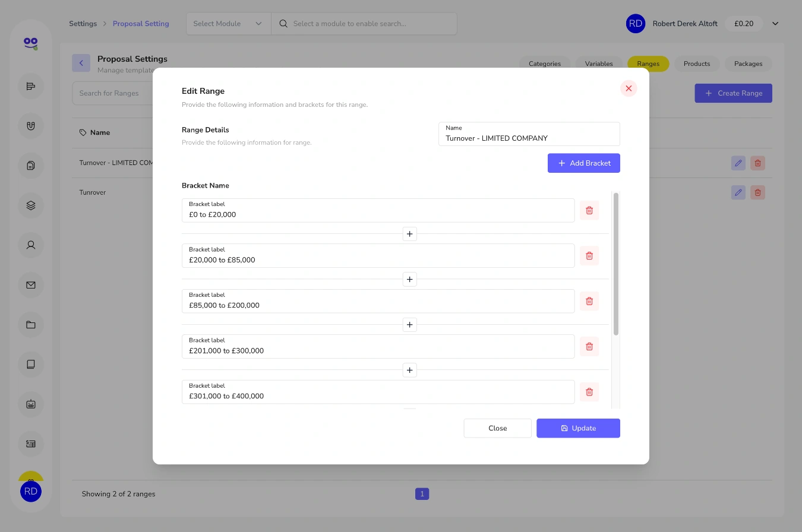Open the folder icon in the sidebar
This screenshot has height=532, width=802.
pyautogui.click(x=31, y=325)
